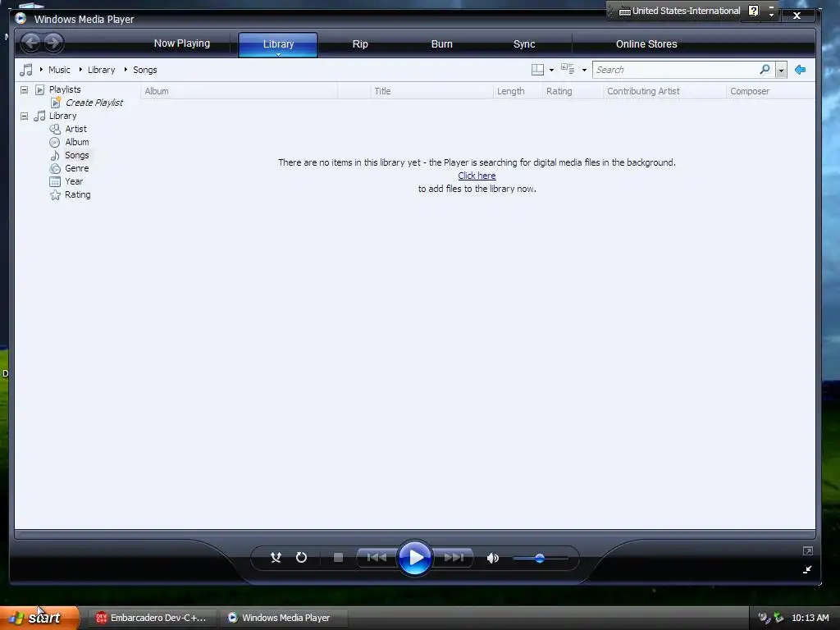Start playback with the Play button
840x630 pixels.
coord(414,558)
